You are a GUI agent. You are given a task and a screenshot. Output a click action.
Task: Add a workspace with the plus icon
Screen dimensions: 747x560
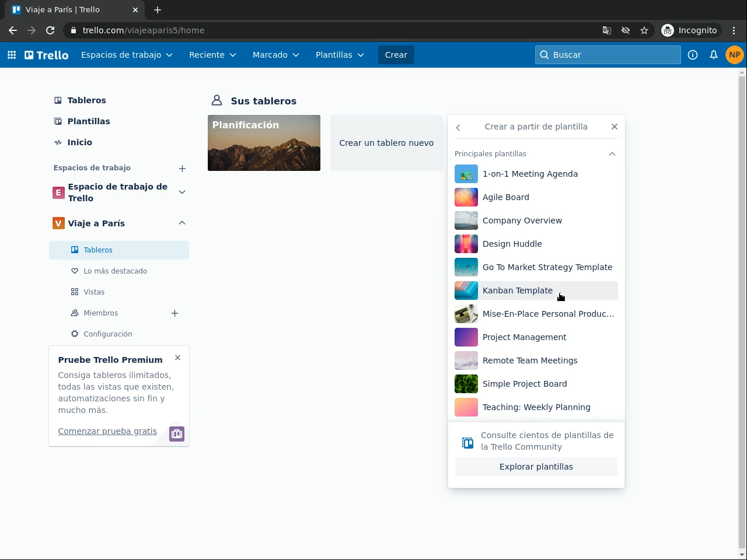point(182,169)
